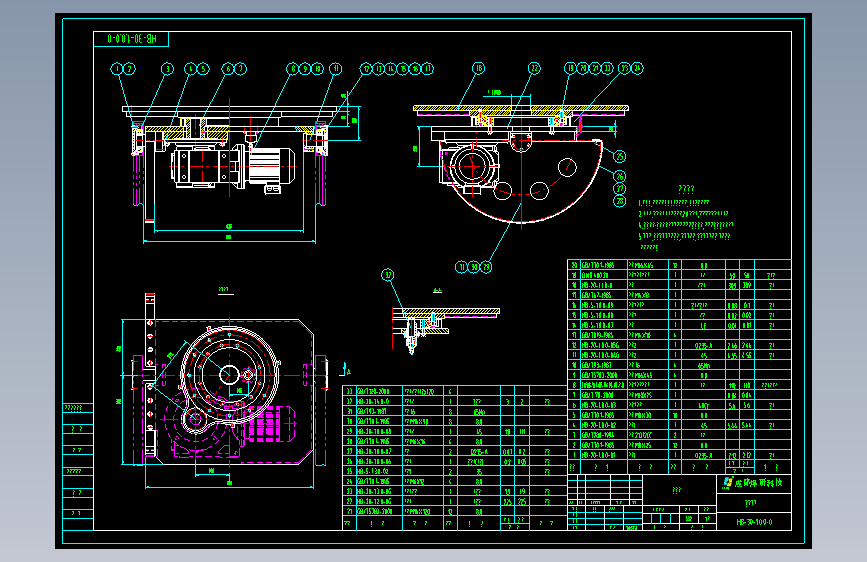Click part balloon number 25
This screenshot has height=562, width=867.
pos(619,157)
